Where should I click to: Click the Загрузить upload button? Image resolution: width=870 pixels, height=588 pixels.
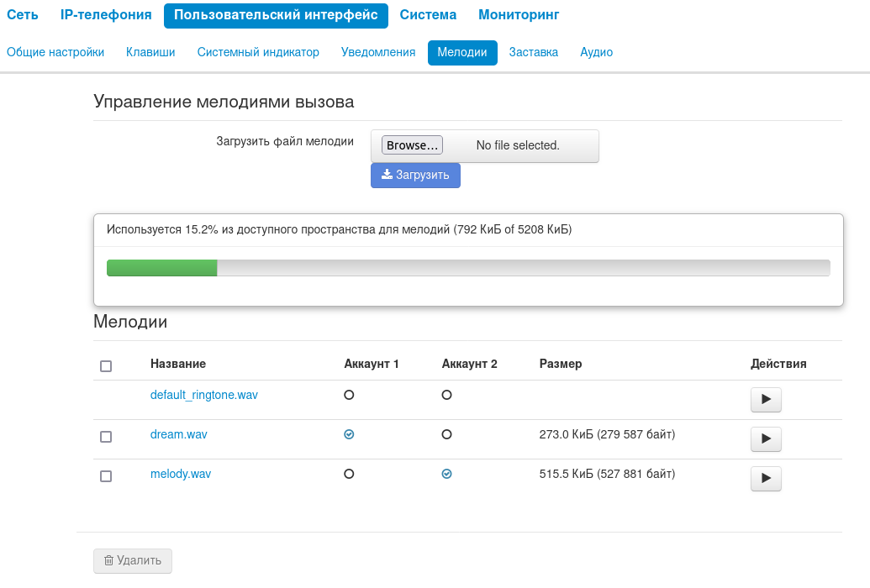(x=415, y=176)
